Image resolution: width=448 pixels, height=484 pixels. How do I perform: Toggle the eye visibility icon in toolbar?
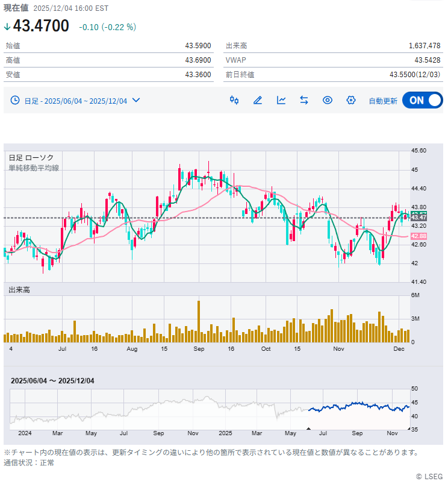tap(327, 100)
